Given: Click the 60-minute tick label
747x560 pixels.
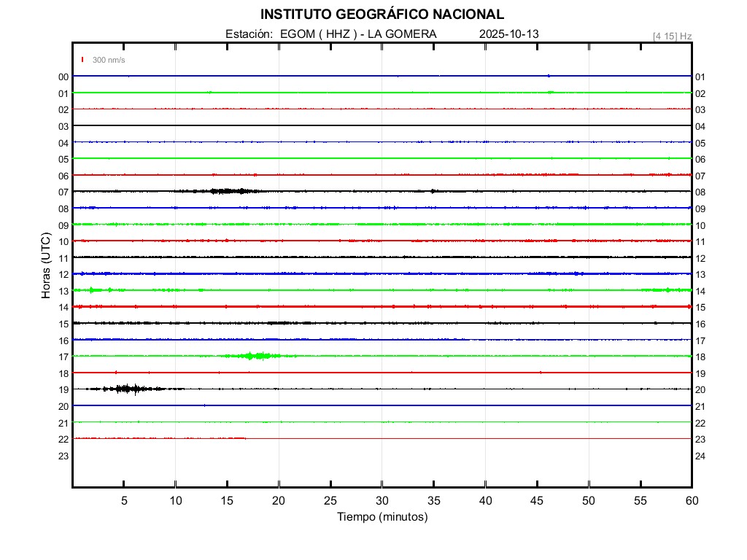Looking at the screenshot, I should pyautogui.click(x=691, y=500).
